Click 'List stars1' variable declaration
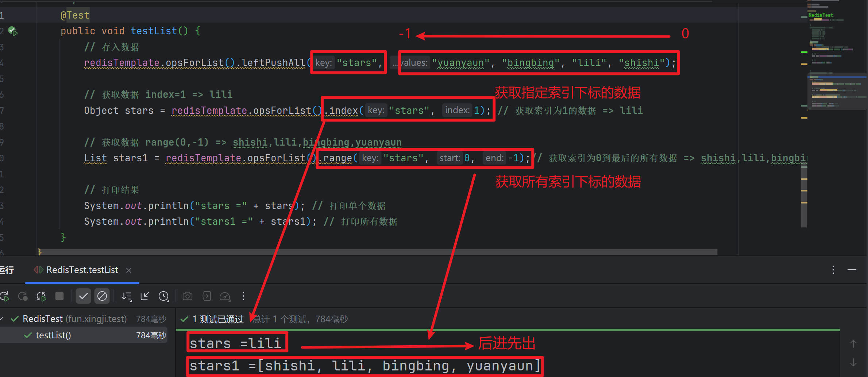This screenshot has height=377, width=868. tap(116, 158)
